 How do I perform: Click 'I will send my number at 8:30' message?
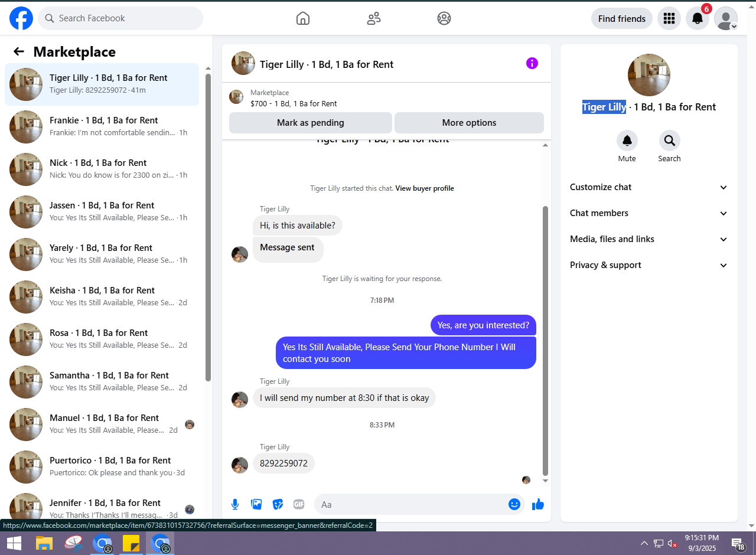pyautogui.click(x=344, y=398)
